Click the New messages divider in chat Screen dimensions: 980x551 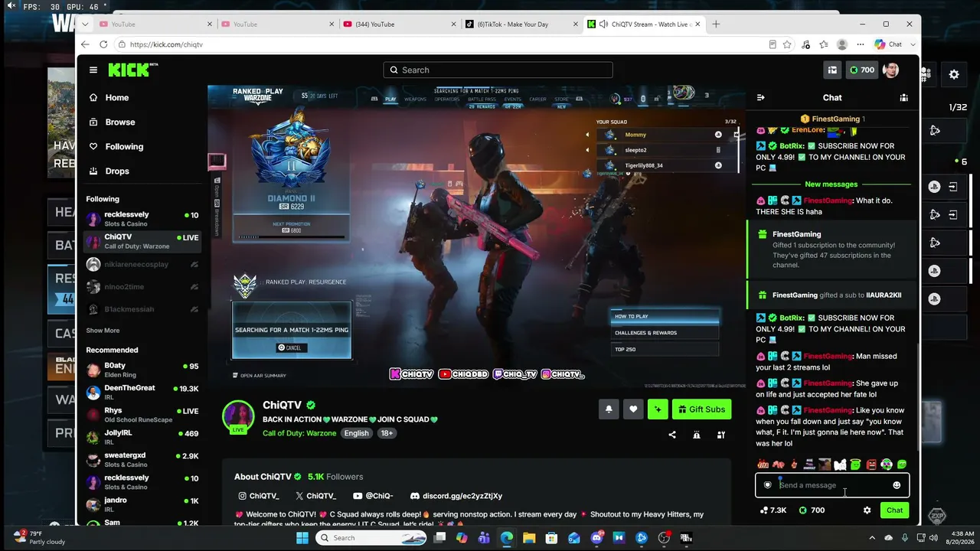coord(831,184)
